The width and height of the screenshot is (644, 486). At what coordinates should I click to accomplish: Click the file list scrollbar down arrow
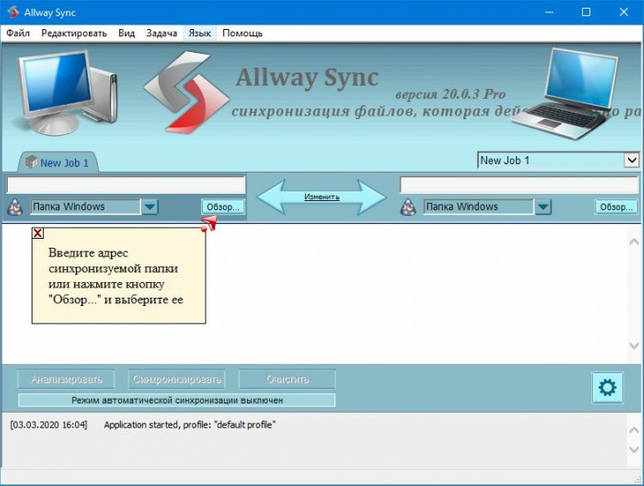click(634, 346)
